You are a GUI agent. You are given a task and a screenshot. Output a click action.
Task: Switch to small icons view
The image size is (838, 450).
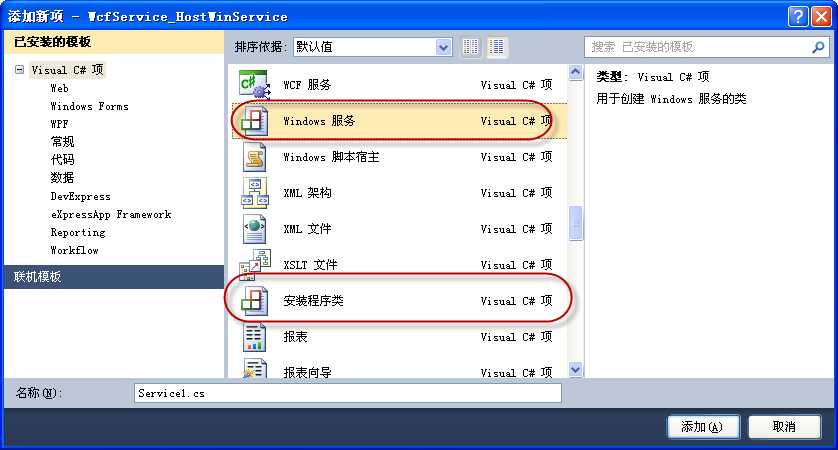tap(471, 47)
